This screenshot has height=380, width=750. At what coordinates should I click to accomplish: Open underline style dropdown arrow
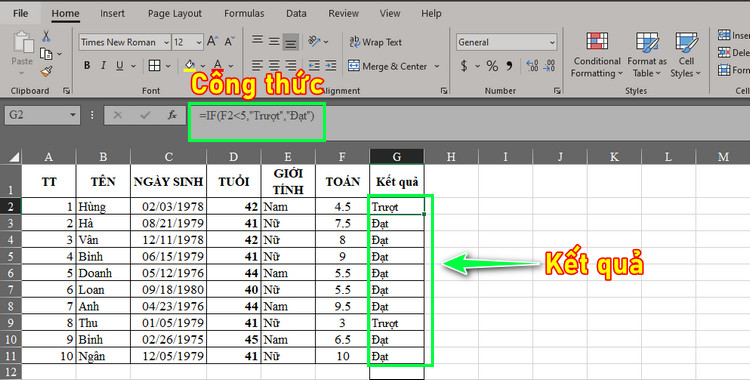(133, 66)
